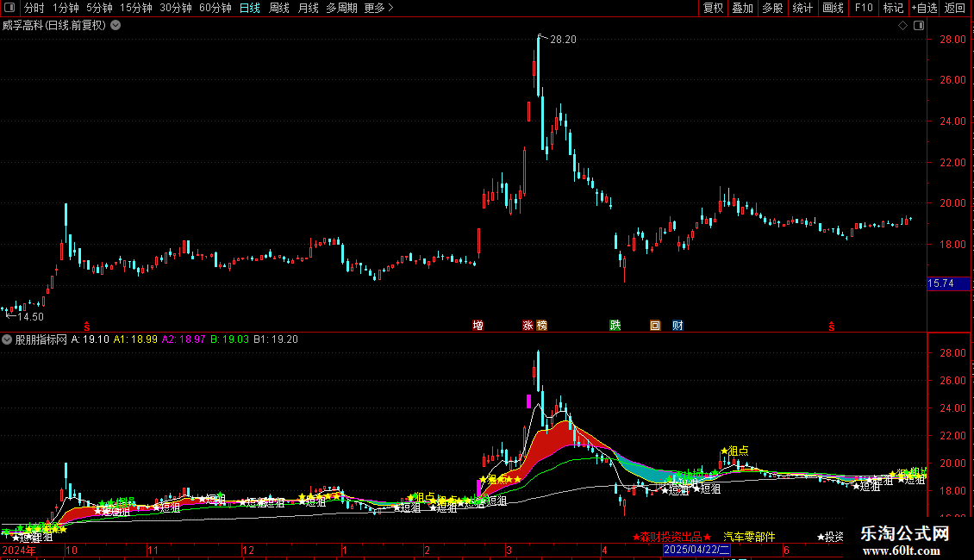Click the yellow ★狙点 label near 20.00
The image size is (974, 560).
pyautogui.click(x=735, y=451)
